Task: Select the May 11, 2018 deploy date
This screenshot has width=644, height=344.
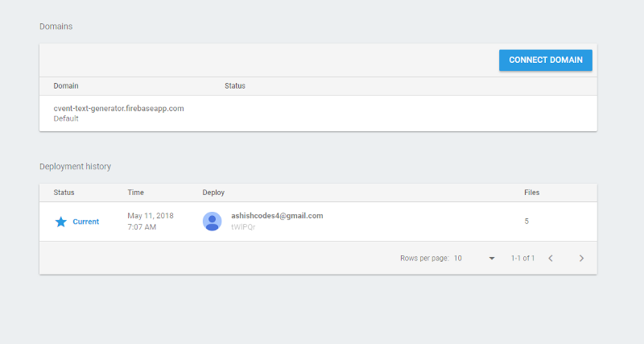Action: click(x=151, y=216)
